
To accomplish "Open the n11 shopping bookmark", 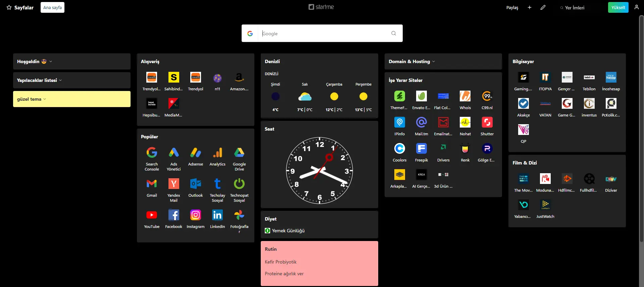I will click(x=217, y=78).
